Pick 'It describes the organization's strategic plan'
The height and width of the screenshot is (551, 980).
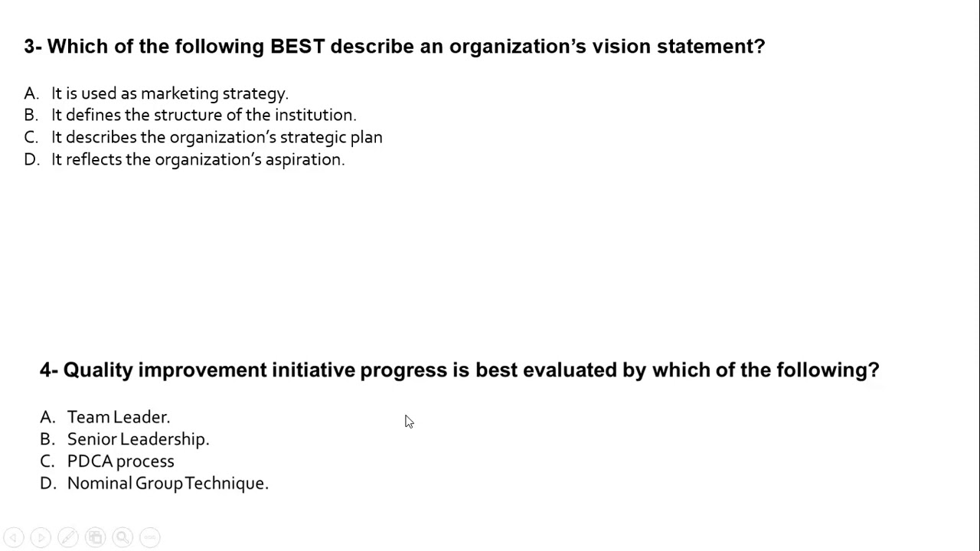(x=217, y=137)
